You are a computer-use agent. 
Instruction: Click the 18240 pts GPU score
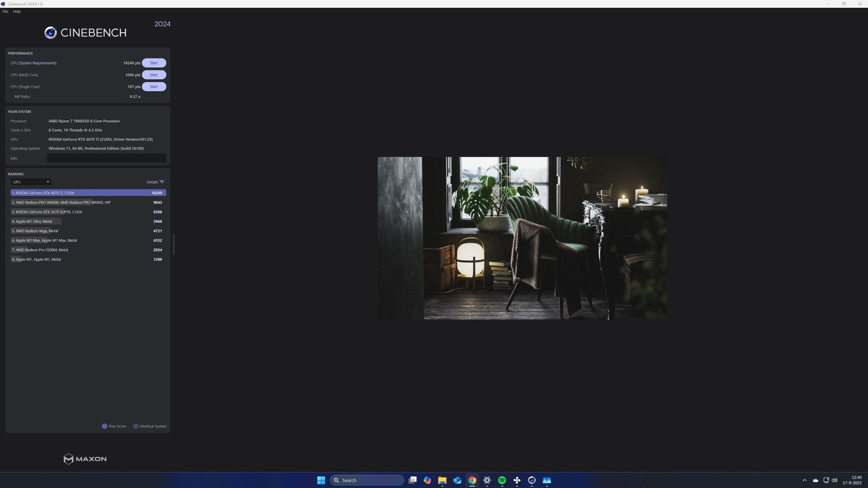pos(132,63)
